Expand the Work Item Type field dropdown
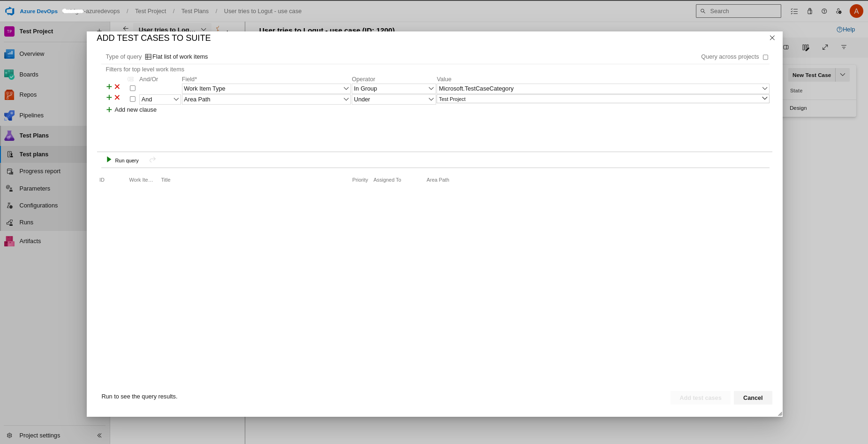The image size is (868, 444). tap(346, 89)
